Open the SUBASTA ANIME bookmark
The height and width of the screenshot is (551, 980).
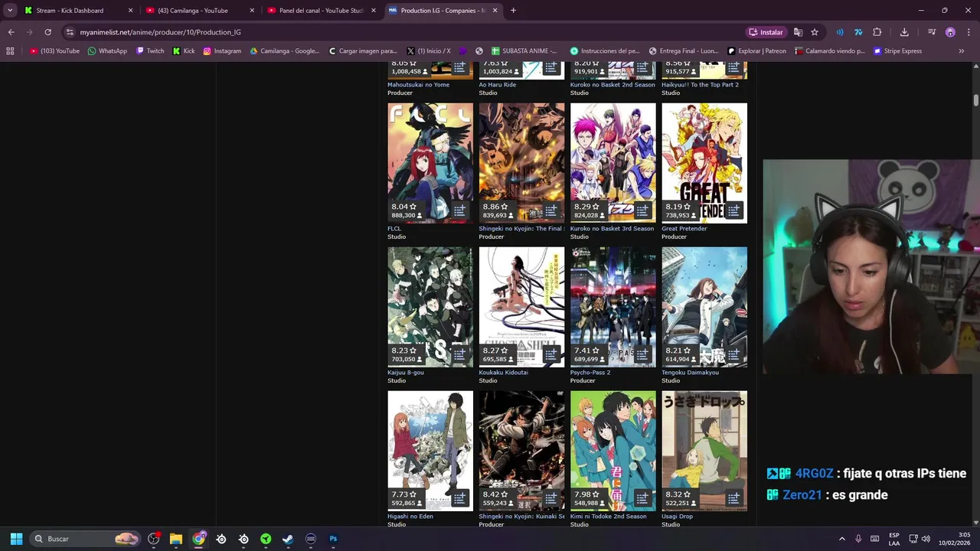pos(524,51)
